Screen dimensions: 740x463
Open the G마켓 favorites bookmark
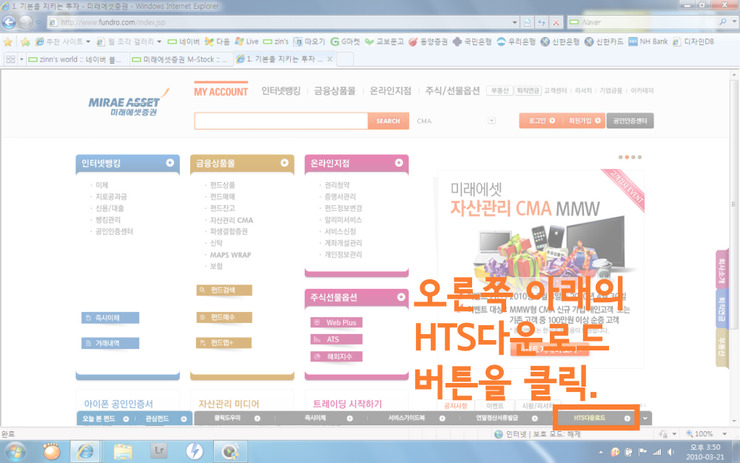(345, 42)
